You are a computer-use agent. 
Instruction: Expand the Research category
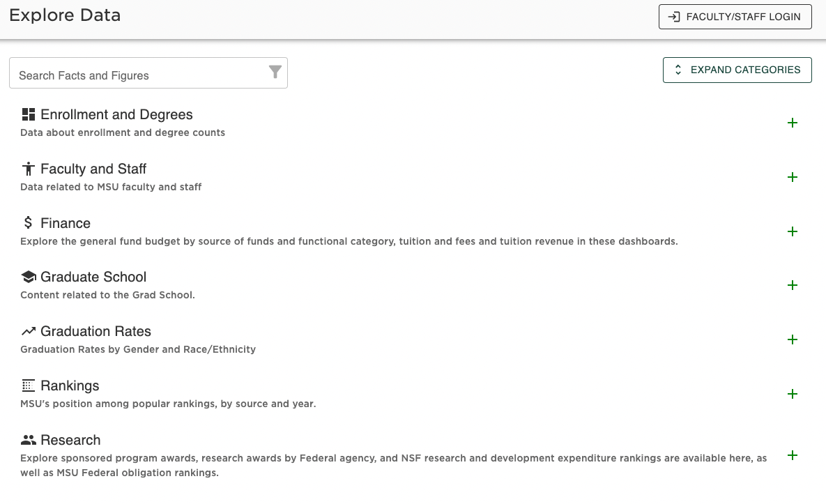793,455
